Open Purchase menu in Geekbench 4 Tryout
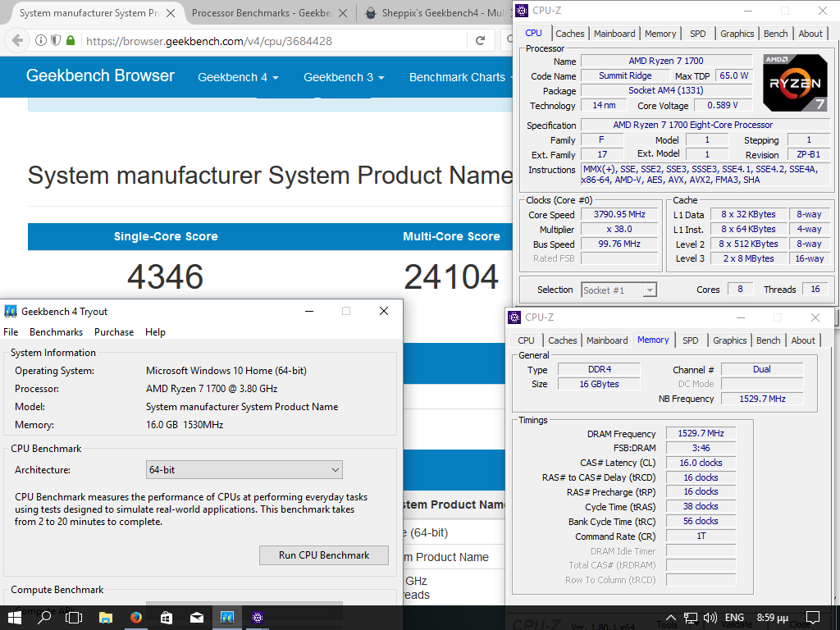840x630 pixels. (114, 332)
